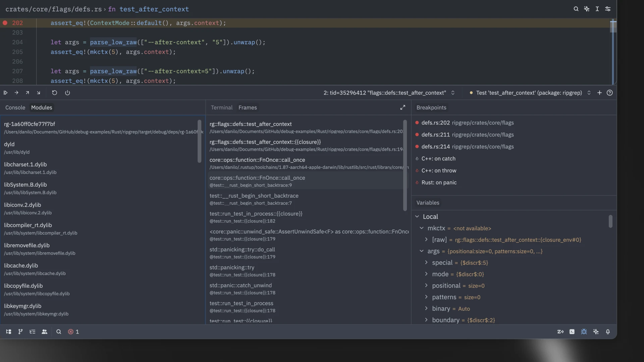
Task: Expand the args variable in Variables panel
Action: (x=422, y=251)
